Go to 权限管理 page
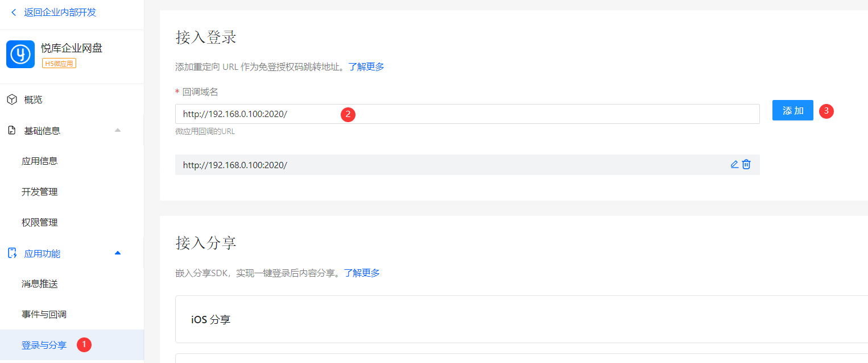 point(40,223)
